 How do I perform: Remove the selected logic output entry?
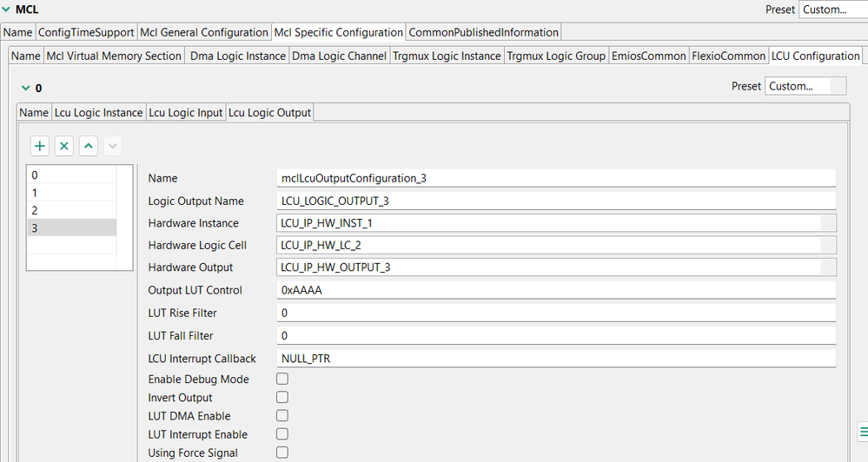pos(64,146)
